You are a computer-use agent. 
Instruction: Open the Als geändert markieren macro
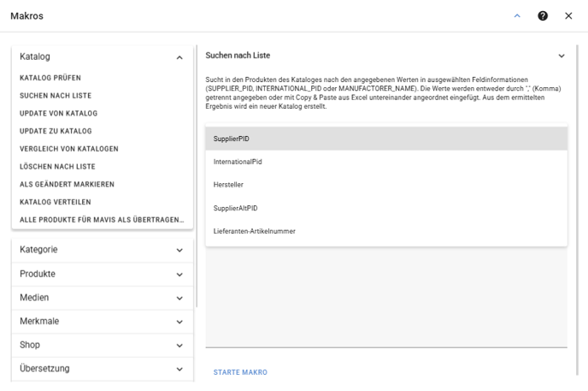[68, 184]
